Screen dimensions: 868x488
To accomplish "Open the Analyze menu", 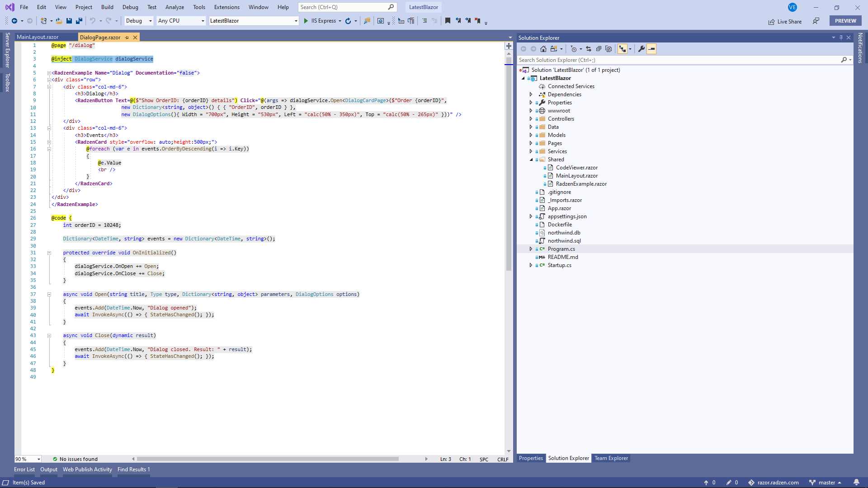I will (x=175, y=7).
